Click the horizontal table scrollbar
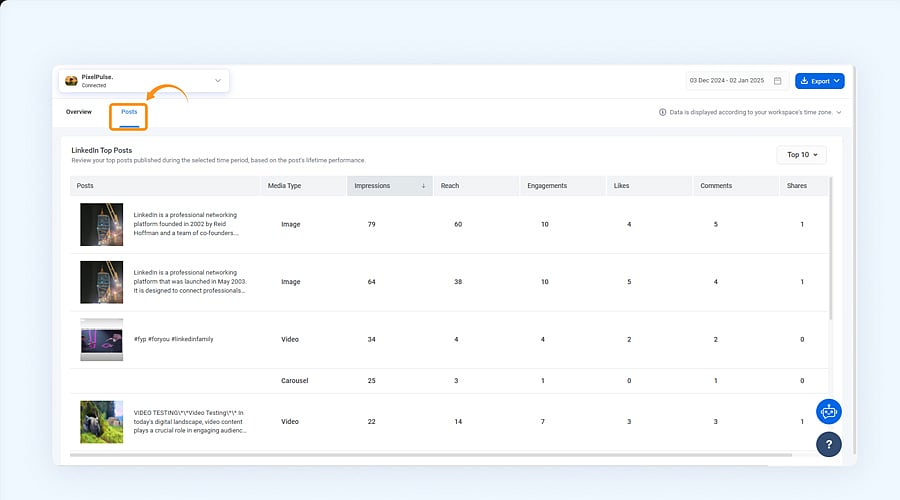This screenshot has height=500, width=900. click(430, 455)
